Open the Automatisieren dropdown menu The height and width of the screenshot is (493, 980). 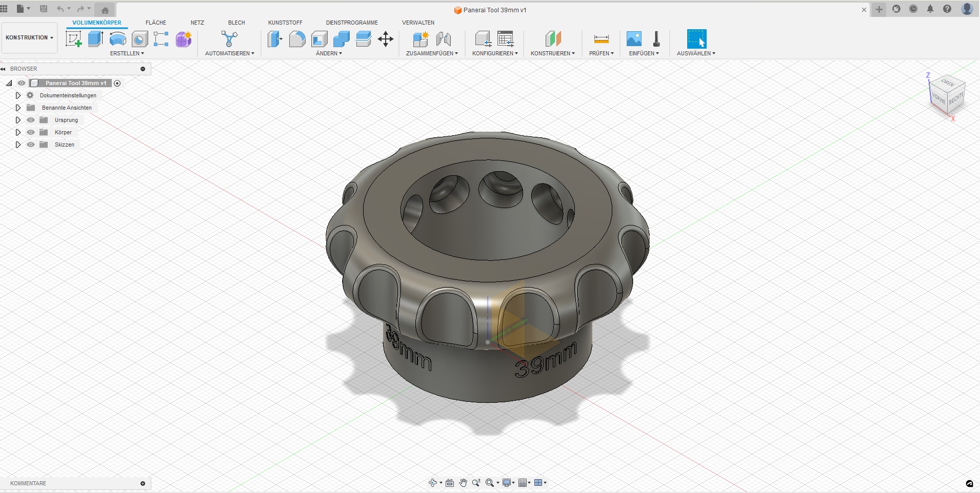[x=229, y=53]
